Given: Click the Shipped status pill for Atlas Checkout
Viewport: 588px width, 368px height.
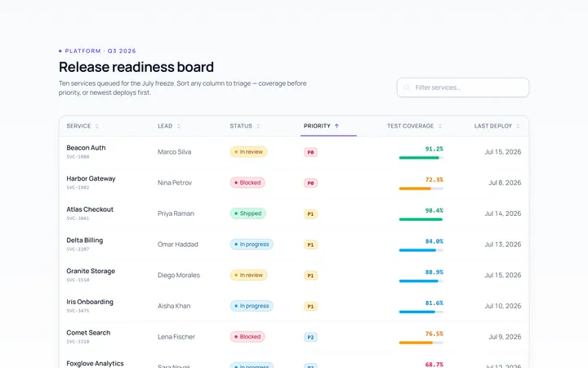Looking at the screenshot, I should pos(248,213).
